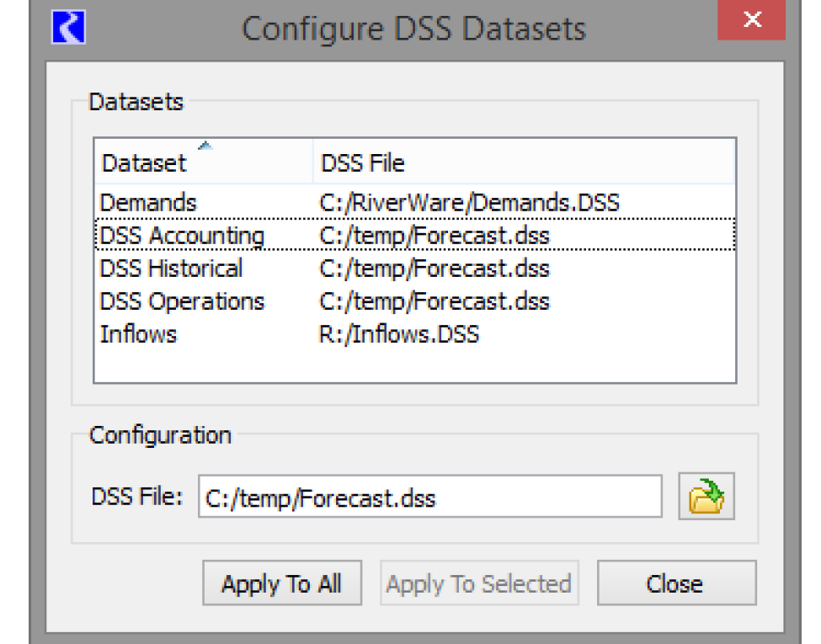Image resolution: width=821 pixels, height=644 pixels.
Task: Select the DSS Accounting dataset row
Action: coord(182,236)
